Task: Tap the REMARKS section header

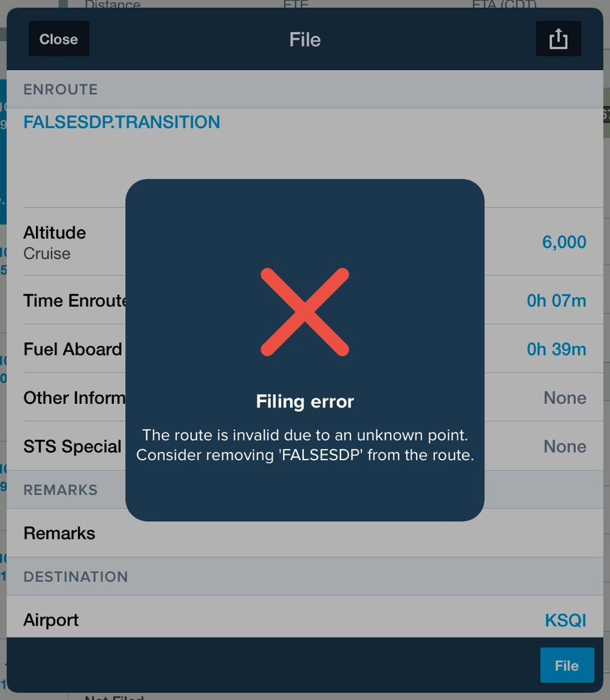Action: pos(61,490)
